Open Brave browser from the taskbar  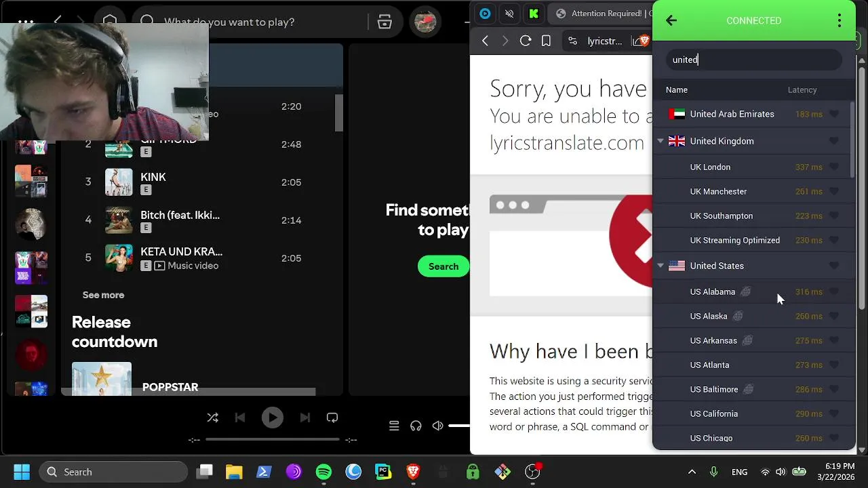pyautogui.click(x=413, y=472)
